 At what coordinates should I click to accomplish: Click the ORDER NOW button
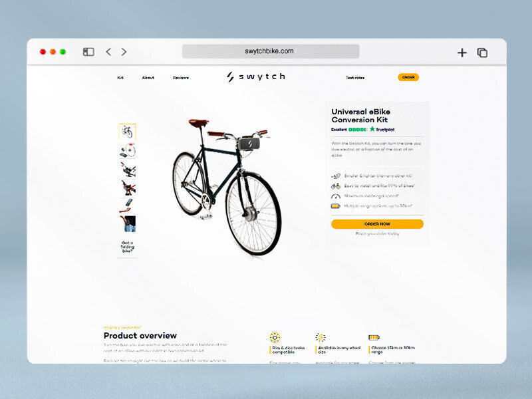[x=377, y=224]
